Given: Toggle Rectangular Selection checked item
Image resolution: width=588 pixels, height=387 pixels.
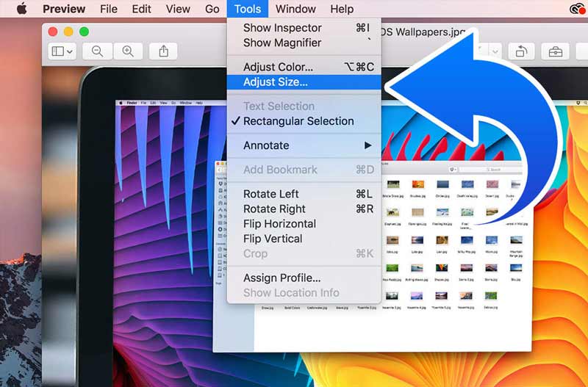Looking at the screenshot, I should pos(304,121).
